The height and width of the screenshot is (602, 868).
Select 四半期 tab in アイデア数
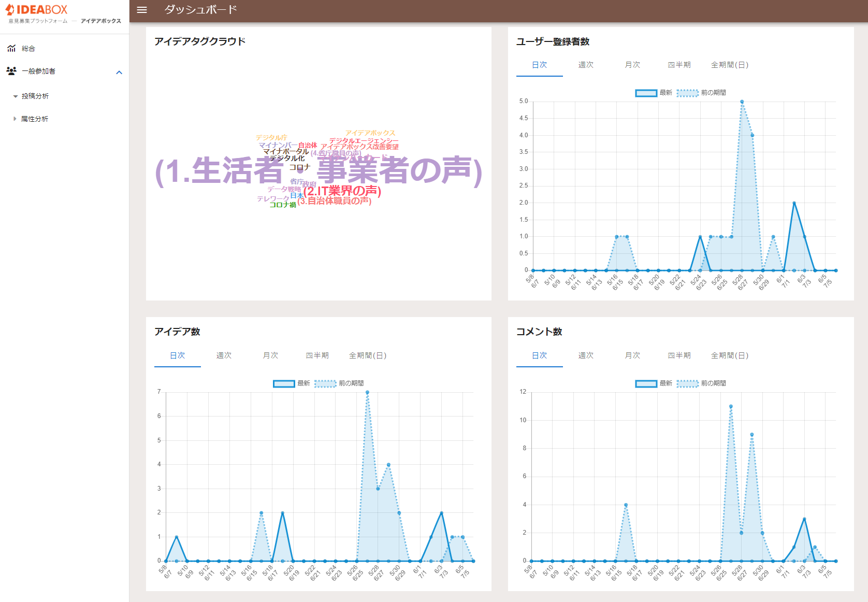pos(317,355)
